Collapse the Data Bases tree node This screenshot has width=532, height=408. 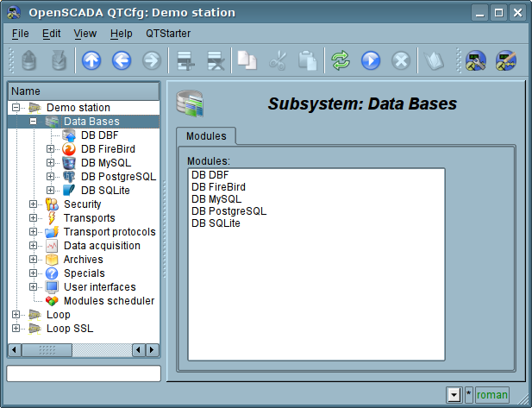(33, 121)
